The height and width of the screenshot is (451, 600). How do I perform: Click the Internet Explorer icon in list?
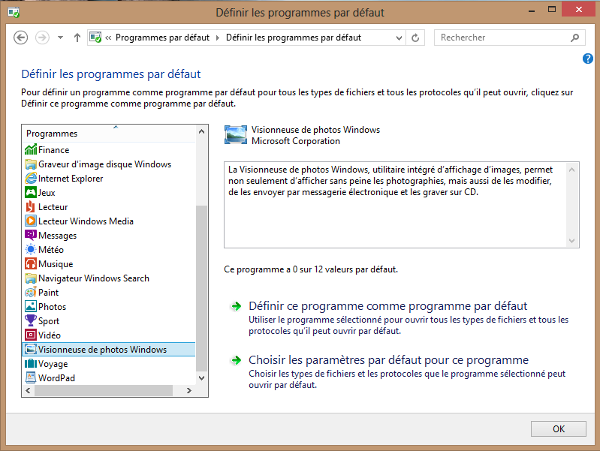31,178
